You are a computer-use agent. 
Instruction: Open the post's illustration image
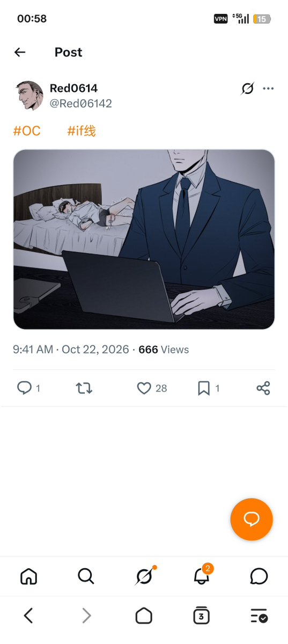[x=144, y=240]
